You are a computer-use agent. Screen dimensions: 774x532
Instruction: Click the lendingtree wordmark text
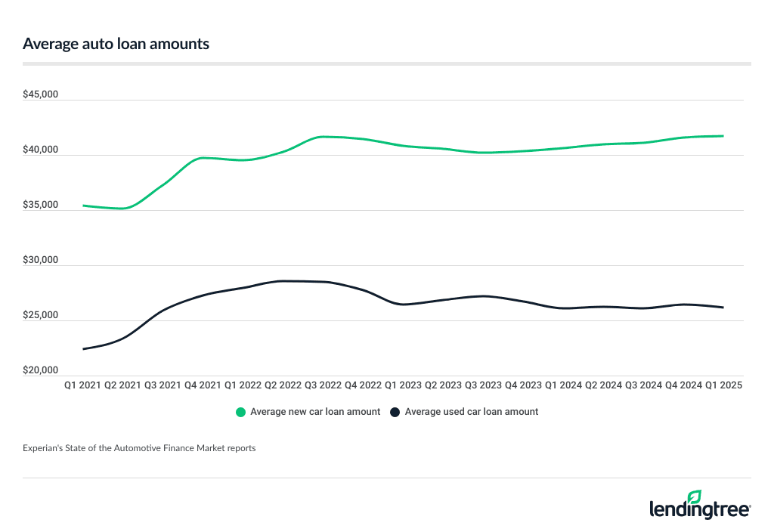point(699,510)
